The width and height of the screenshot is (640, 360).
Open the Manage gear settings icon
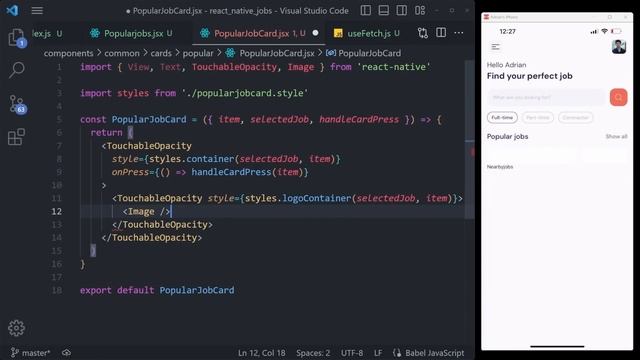click(16, 328)
